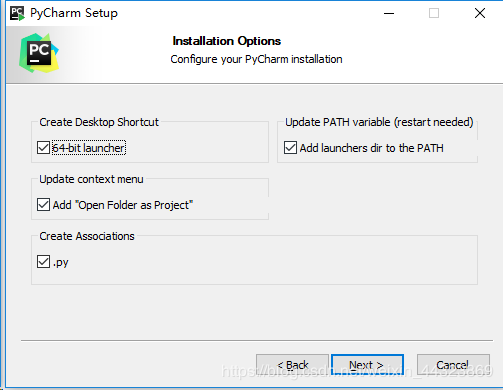Proceed by clicking Next button
Screen dimensions: 503x390
(x=367, y=365)
